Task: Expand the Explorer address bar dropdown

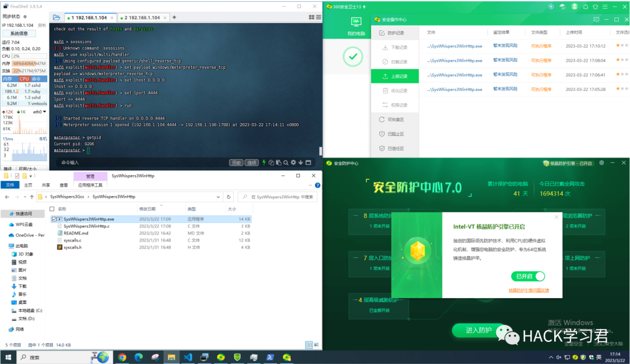Action: pos(218,197)
